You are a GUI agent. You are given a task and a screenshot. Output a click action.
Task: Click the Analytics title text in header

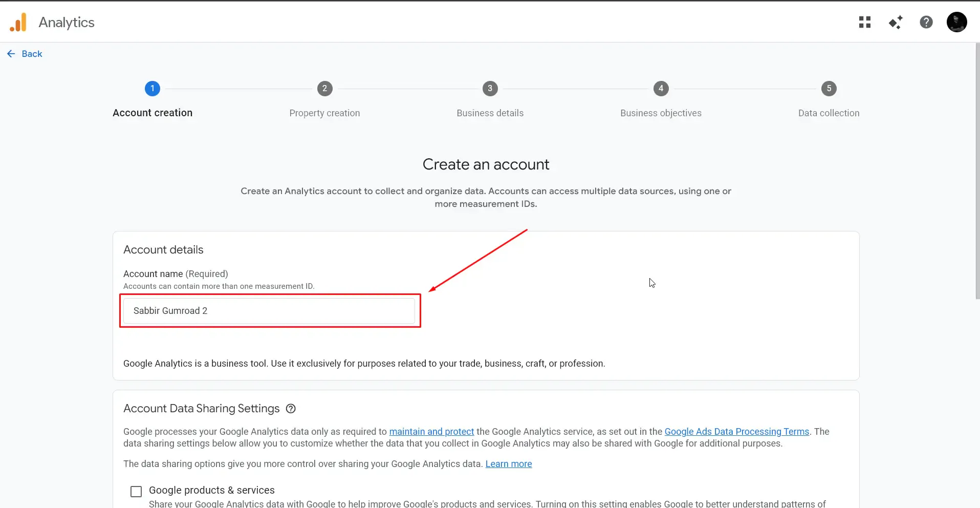click(67, 23)
